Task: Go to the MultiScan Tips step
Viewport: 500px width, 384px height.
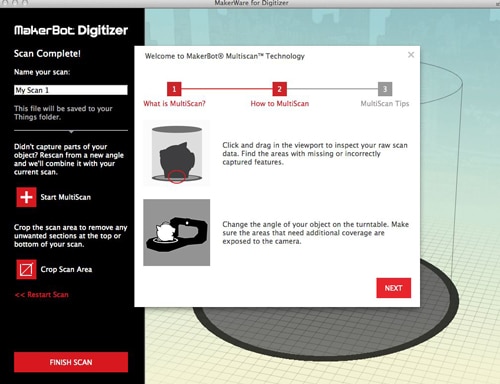Action: click(x=385, y=104)
